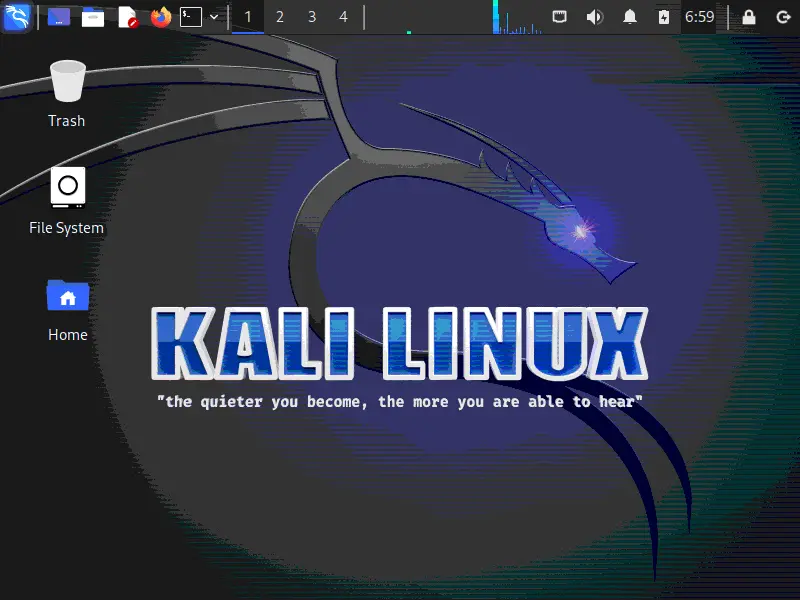
Task: Switch to workspace 3
Action: pyautogui.click(x=312, y=17)
